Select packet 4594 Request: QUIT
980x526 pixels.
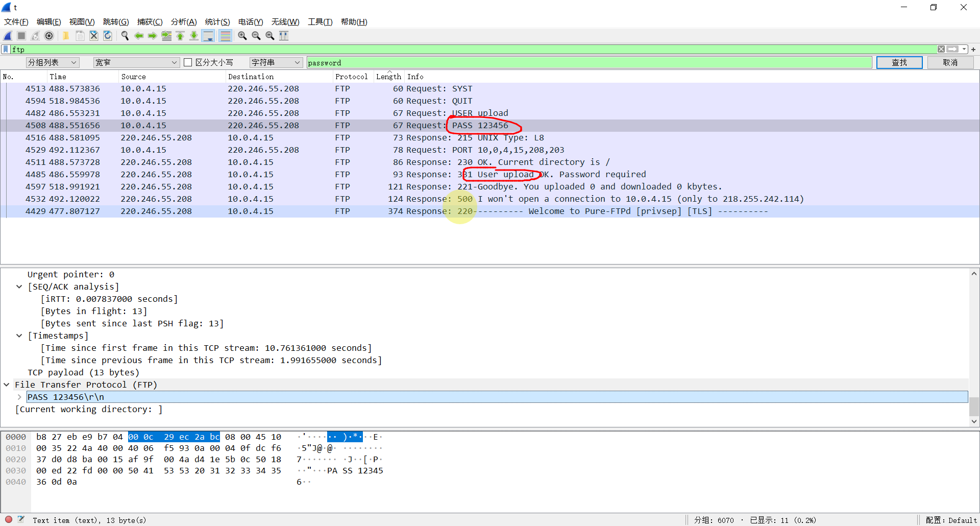click(490, 101)
